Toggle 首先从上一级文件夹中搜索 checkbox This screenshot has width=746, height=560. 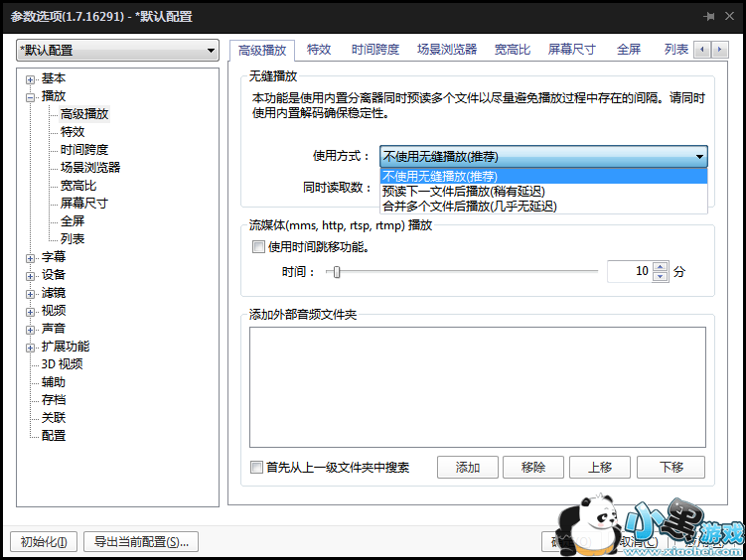click(x=256, y=468)
